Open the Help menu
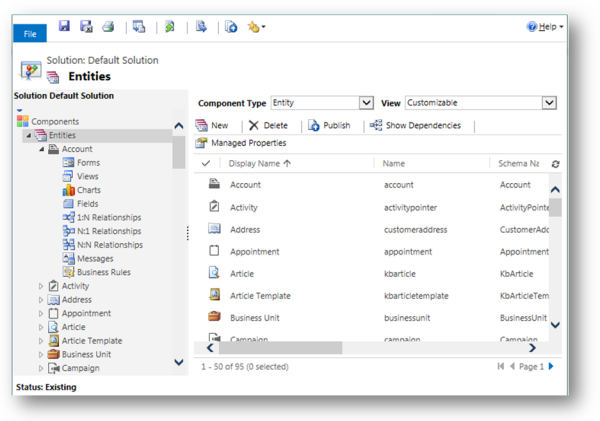600x421 pixels. click(545, 27)
